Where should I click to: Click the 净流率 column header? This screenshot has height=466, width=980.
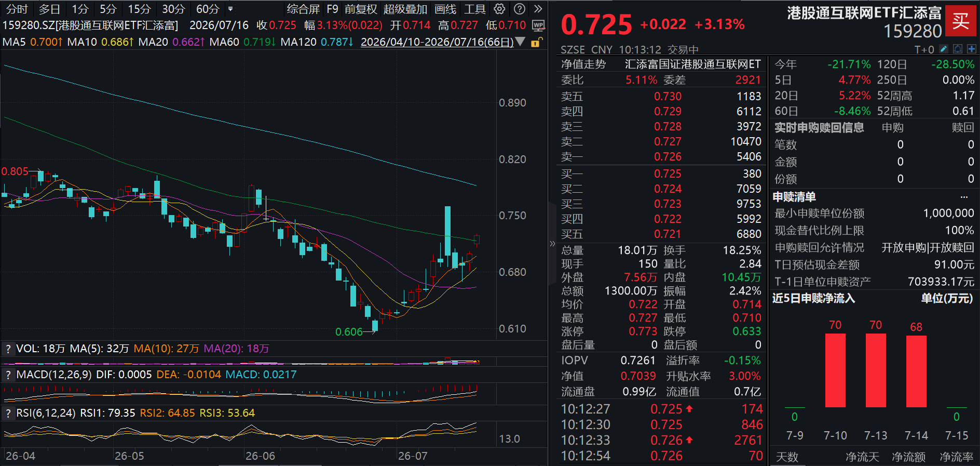(956, 457)
